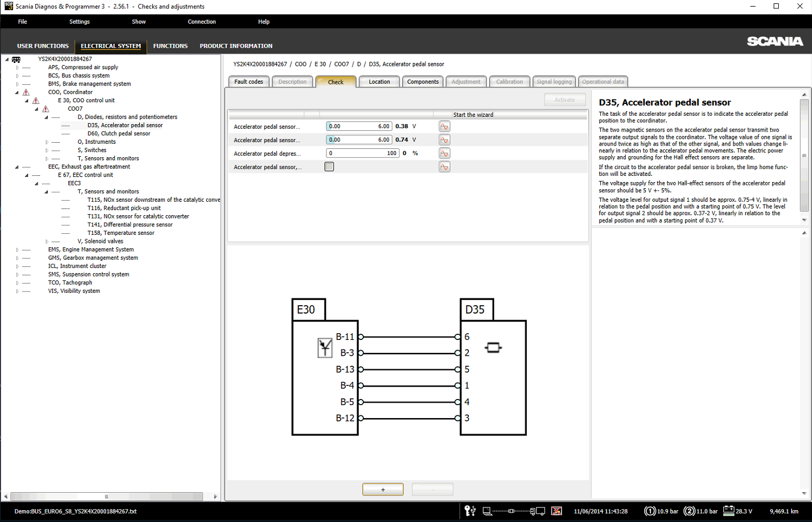The height and width of the screenshot is (522, 812).
Task: Open graph for accelerator pedal depression percentage row
Action: click(444, 153)
